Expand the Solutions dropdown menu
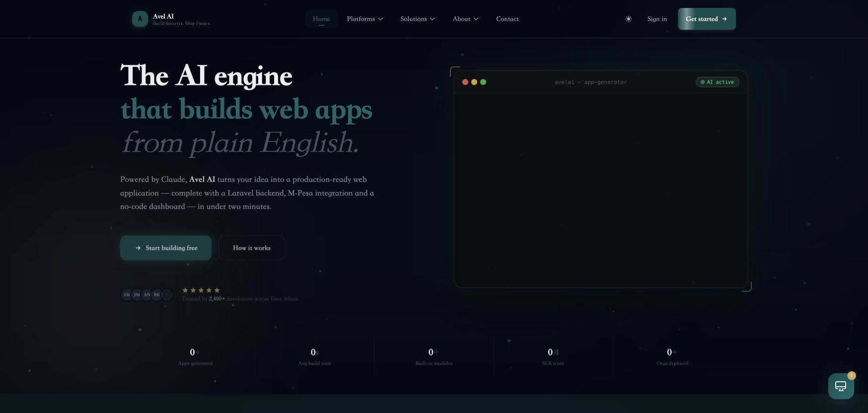 (x=418, y=19)
